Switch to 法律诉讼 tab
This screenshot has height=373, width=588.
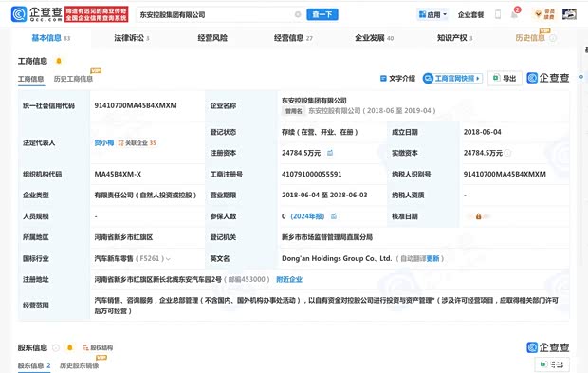132,38
